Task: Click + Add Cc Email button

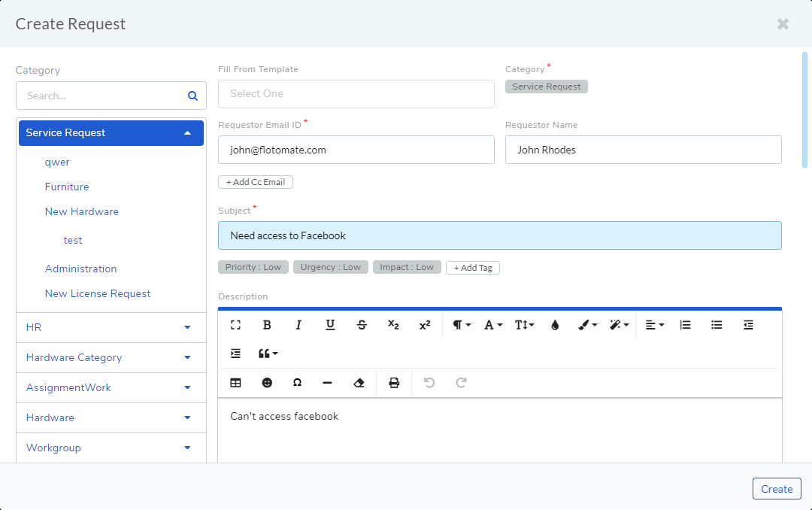Action: 256,182
